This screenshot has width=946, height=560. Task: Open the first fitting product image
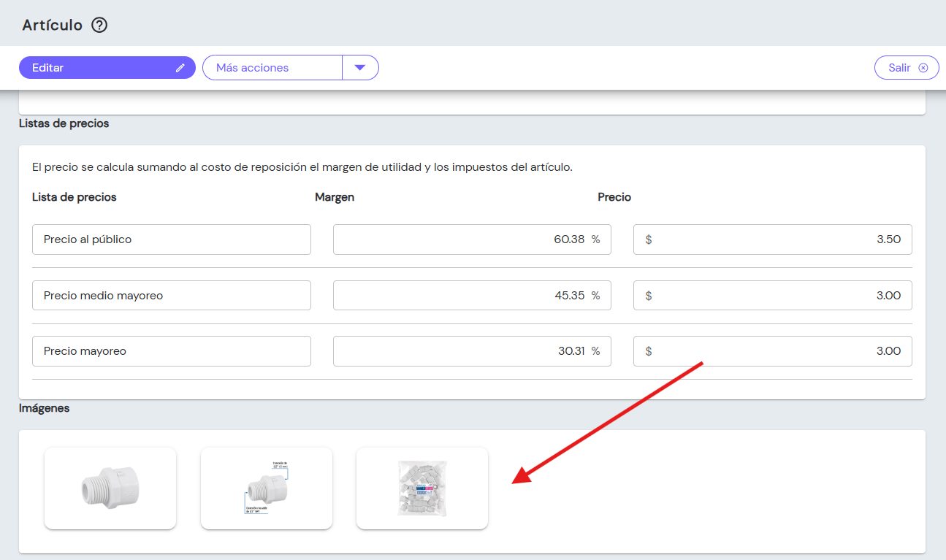[110, 488]
